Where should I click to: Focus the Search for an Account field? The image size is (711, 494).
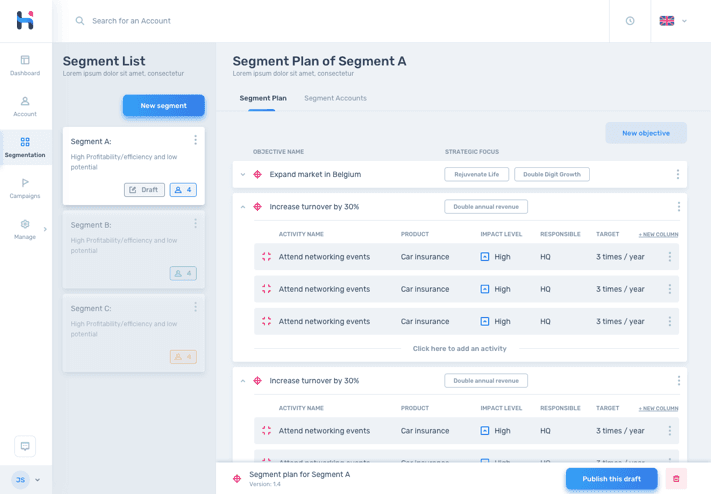tap(131, 21)
